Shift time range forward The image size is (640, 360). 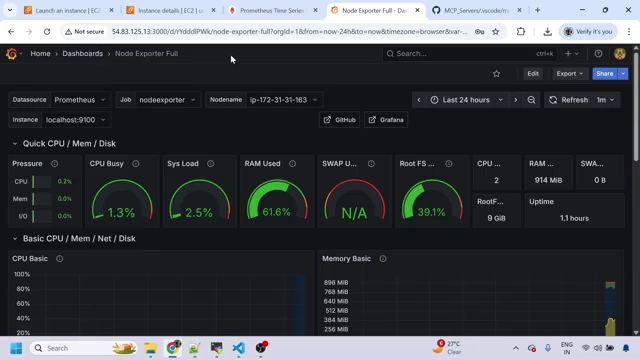[x=516, y=100]
